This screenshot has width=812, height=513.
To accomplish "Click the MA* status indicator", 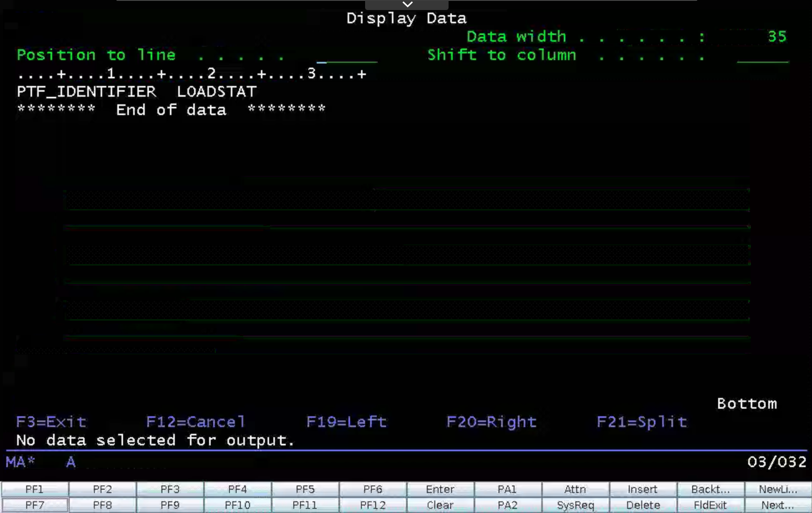I will (20, 462).
